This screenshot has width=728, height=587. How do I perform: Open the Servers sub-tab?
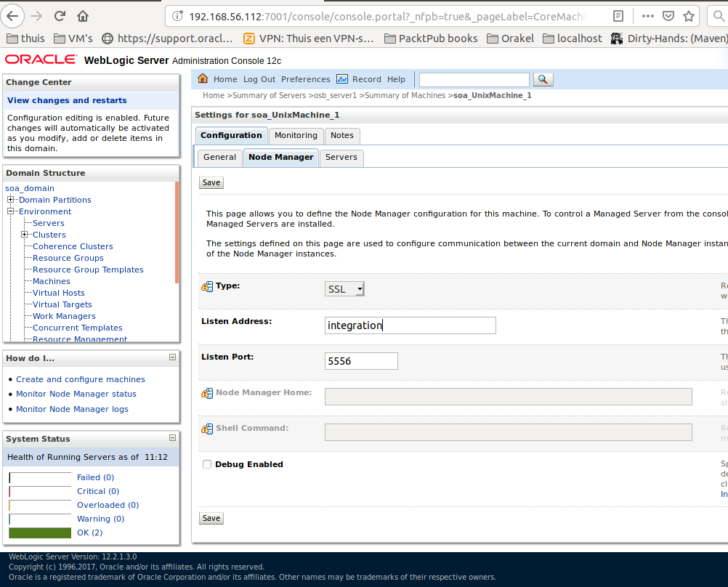pyautogui.click(x=341, y=157)
